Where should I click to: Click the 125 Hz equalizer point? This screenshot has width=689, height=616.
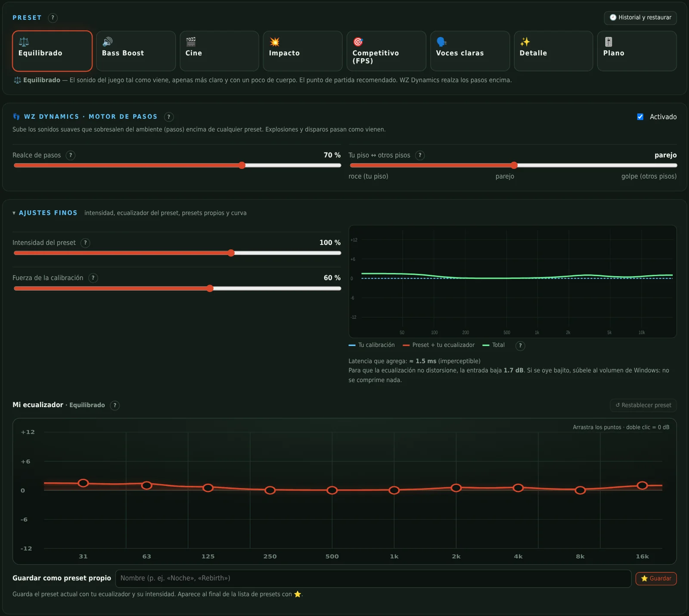click(208, 488)
